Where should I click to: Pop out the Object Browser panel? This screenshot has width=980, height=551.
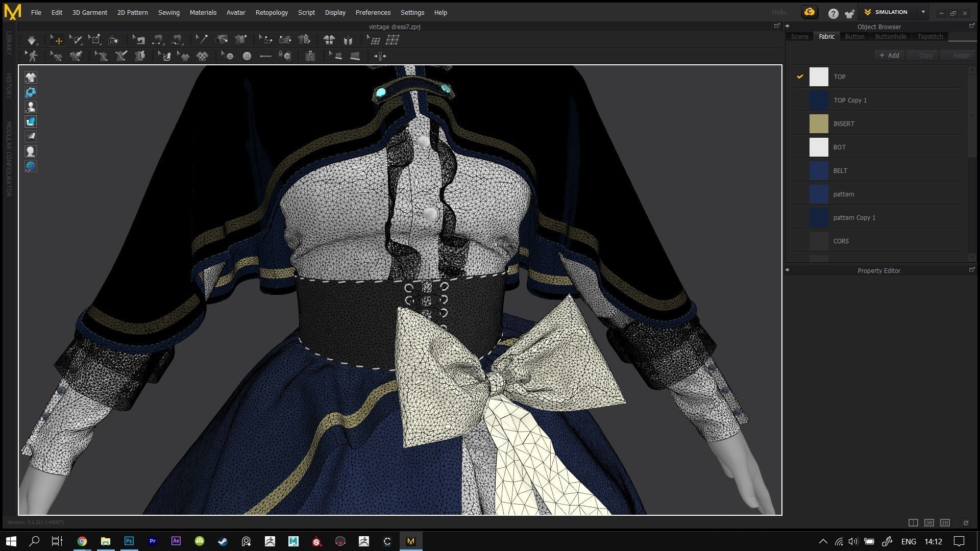pyautogui.click(x=971, y=26)
